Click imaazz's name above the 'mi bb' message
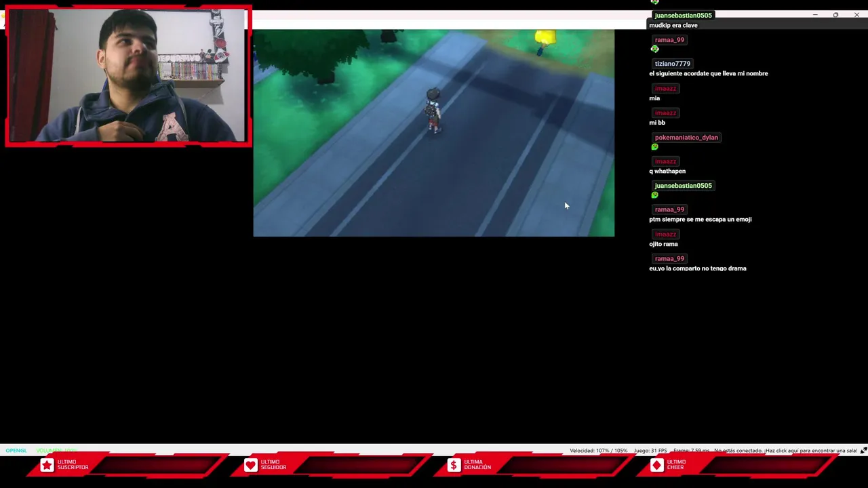The image size is (868, 488). click(x=665, y=113)
